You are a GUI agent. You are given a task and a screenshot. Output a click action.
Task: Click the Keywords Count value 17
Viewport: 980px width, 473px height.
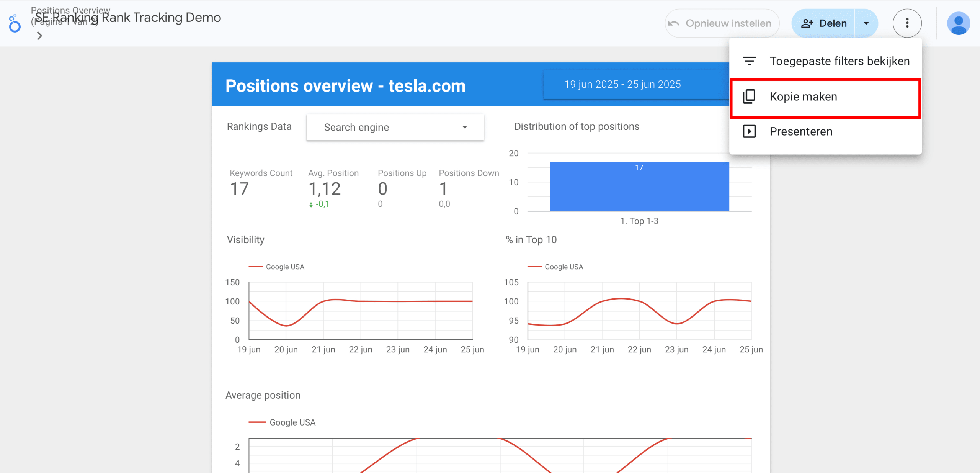point(239,189)
